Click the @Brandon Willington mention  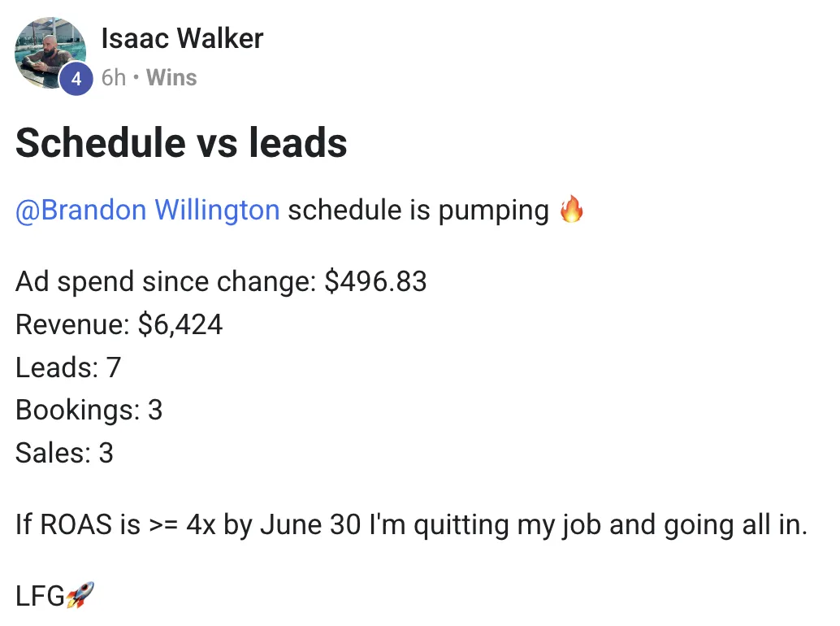[x=147, y=210]
